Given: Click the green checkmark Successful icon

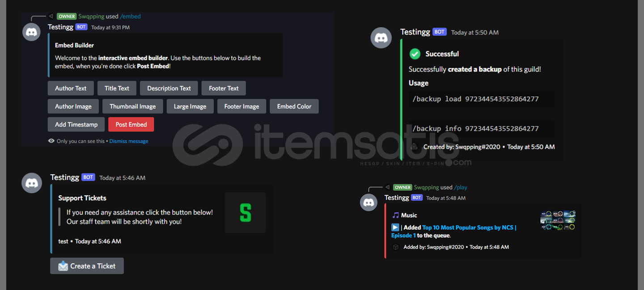Looking at the screenshot, I should (x=415, y=54).
